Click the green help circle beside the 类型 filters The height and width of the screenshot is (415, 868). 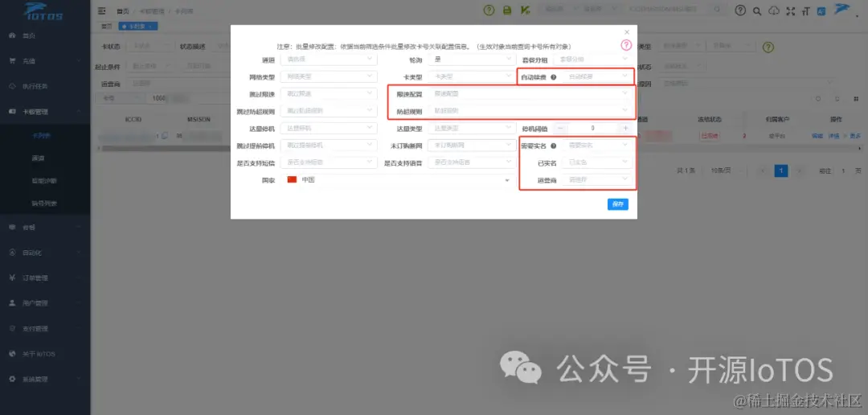[x=768, y=47]
